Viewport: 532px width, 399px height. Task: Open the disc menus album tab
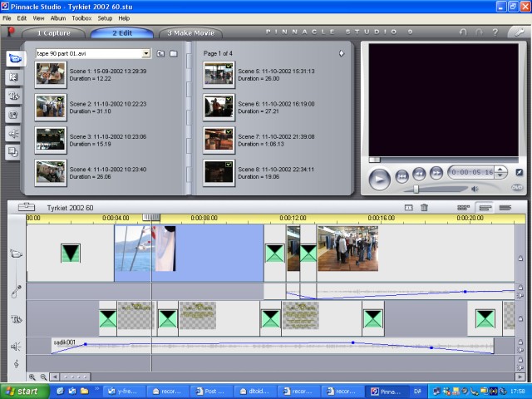pyautogui.click(x=13, y=152)
